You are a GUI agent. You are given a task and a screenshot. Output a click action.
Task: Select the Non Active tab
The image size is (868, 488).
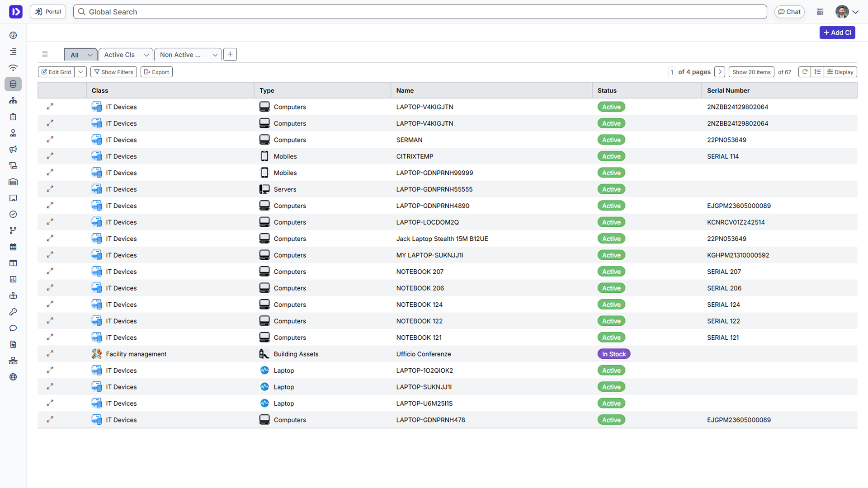click(x=180, y=55)
